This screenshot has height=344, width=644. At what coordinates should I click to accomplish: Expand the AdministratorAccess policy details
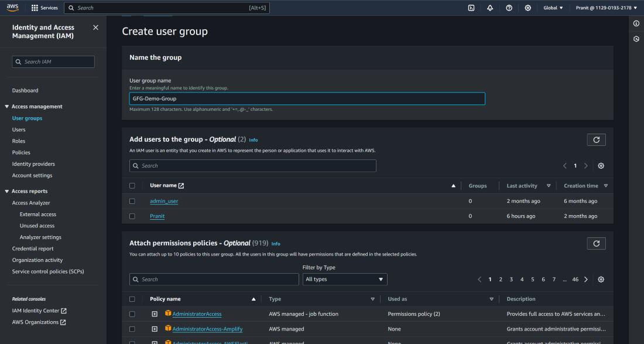click(155, 314)
